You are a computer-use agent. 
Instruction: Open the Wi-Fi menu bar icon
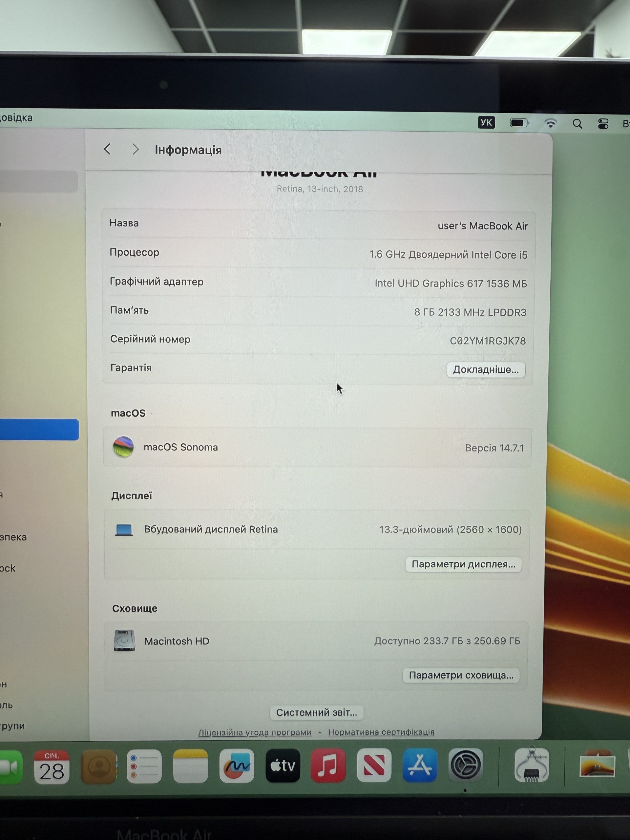point(550,123)
